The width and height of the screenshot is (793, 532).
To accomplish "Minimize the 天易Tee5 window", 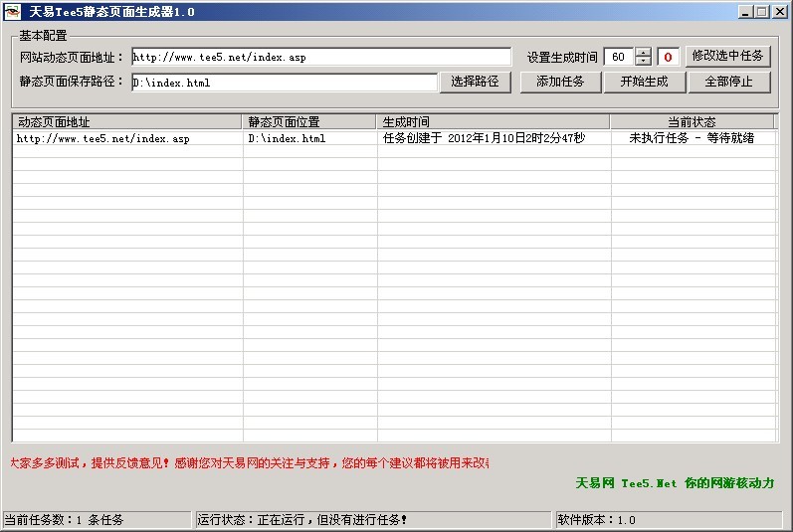I will click(744, 12).
